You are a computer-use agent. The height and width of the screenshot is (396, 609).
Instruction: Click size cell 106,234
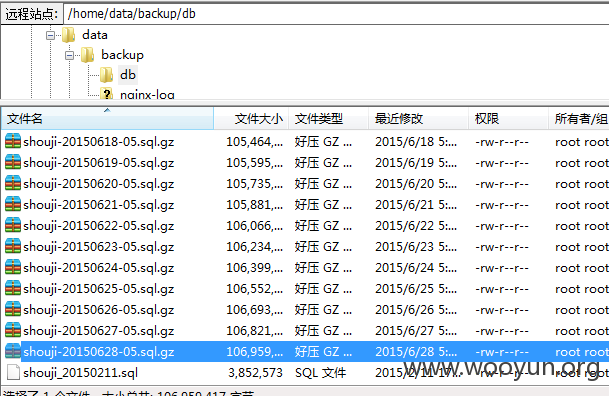255,247
